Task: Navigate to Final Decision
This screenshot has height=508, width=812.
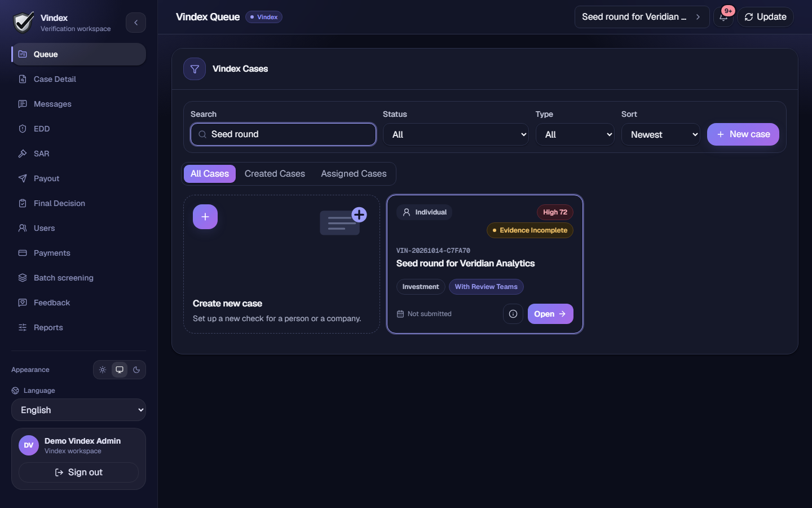Action: click(x=78, y=203)
